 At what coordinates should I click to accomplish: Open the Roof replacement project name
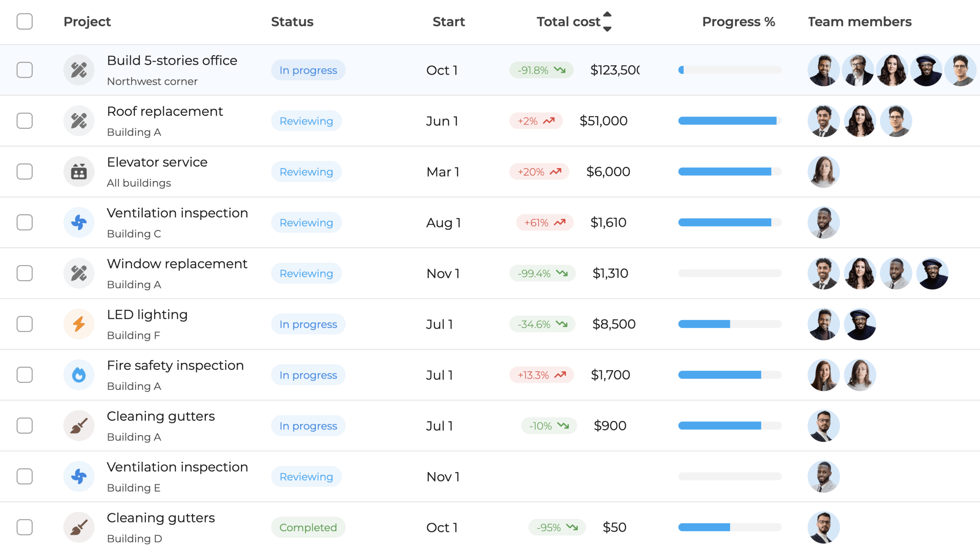point(165,111)
